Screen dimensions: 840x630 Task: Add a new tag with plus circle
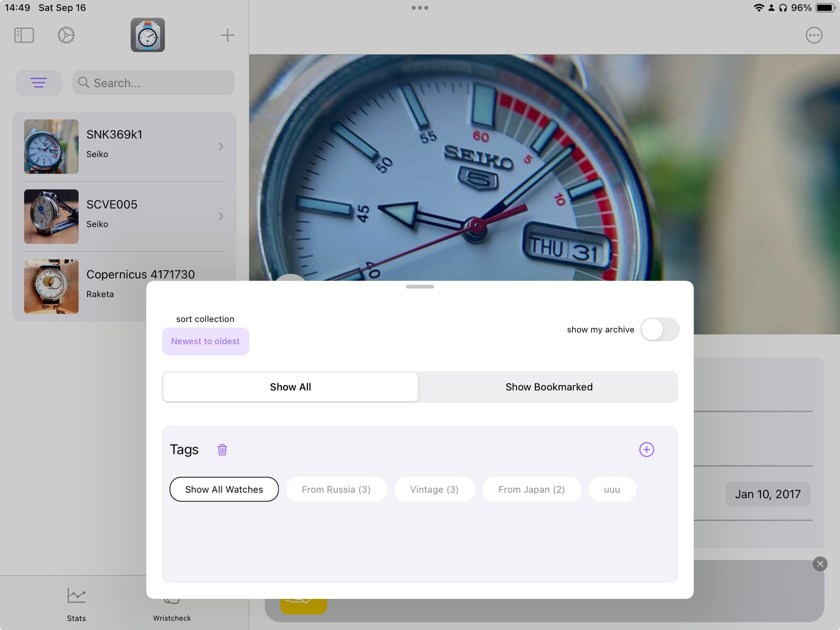(x=646, y=450)
